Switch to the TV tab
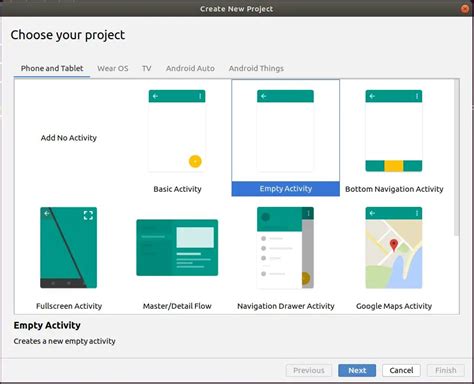Viewport: 474px width, 384px height. (147, 68)
